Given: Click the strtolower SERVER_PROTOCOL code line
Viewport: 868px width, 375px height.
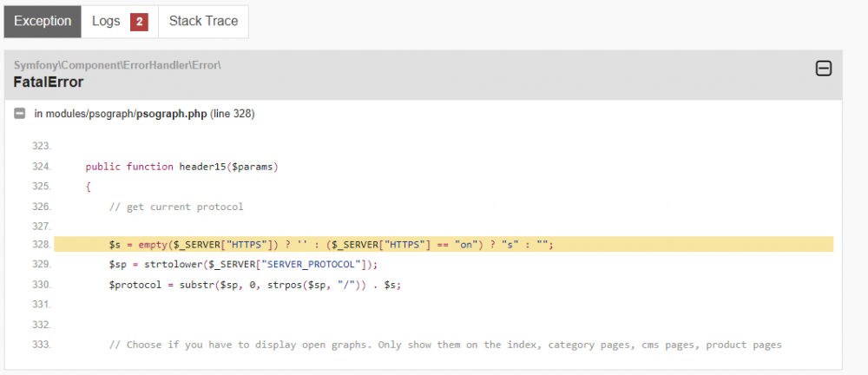Looking at the screenshot, I should (243, 264).
